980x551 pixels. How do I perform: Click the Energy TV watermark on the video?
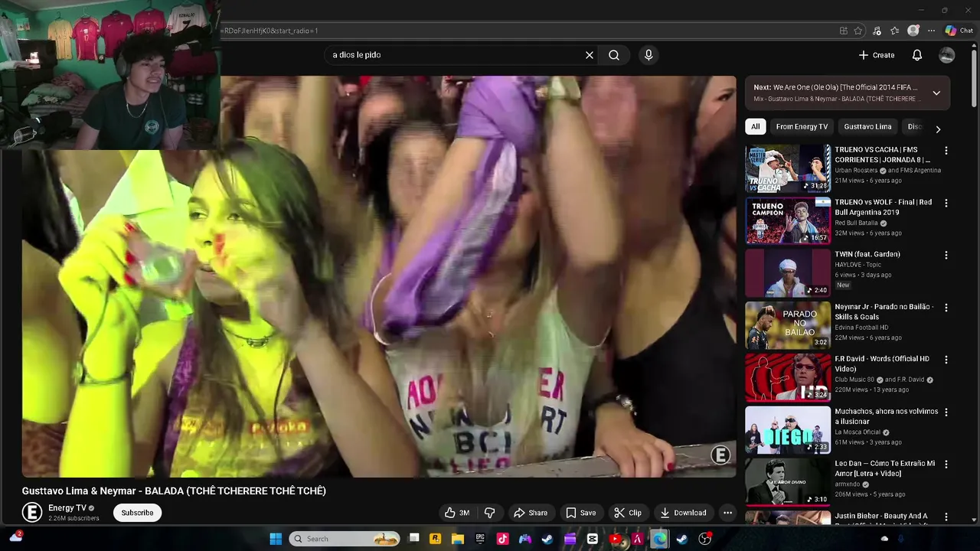pos(720,455)
